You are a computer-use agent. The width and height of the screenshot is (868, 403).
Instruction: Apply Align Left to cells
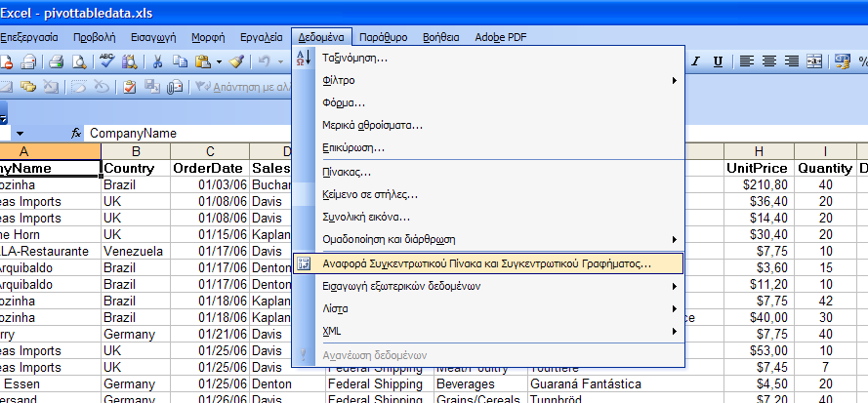747,61
